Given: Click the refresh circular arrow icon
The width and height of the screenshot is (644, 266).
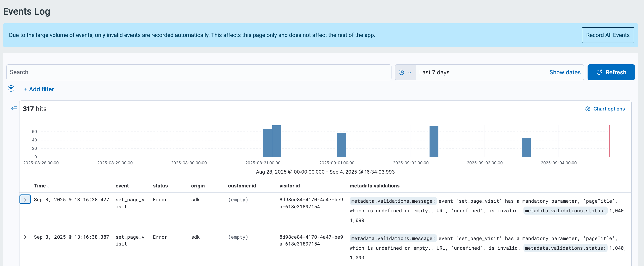Looking at the screenshot, I should click(599, 72).
